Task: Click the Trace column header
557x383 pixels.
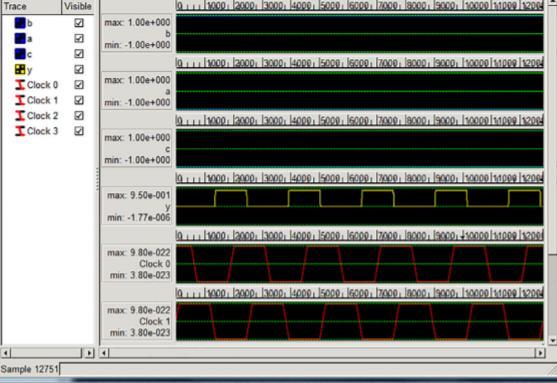Action: (x=31, y=7)
